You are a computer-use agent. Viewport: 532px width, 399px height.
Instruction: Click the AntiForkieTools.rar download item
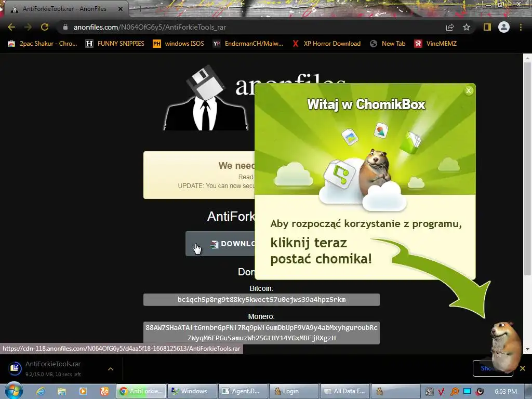tap(54, 368)
